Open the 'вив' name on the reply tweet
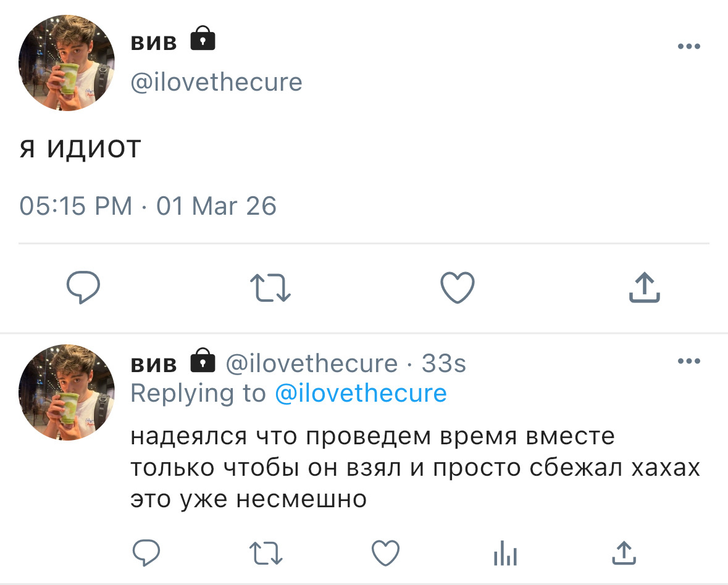Screen dimensions: 728x585 point(154,363)
